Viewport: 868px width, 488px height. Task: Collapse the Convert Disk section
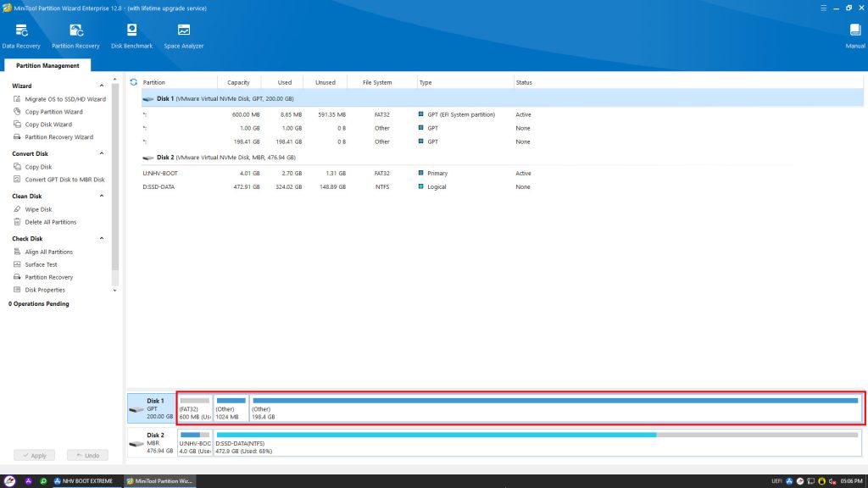point(102,154)
